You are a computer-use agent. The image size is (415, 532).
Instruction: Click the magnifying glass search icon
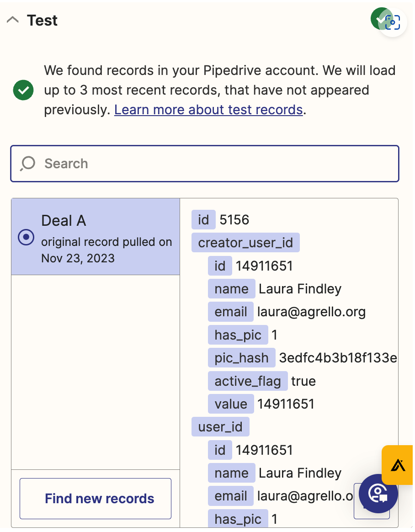point(28,164)
